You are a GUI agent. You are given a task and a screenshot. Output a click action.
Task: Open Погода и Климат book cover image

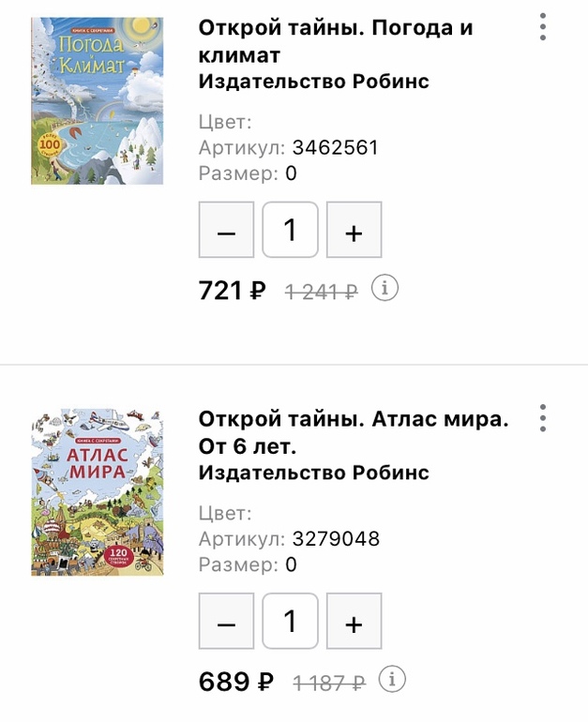97,100
